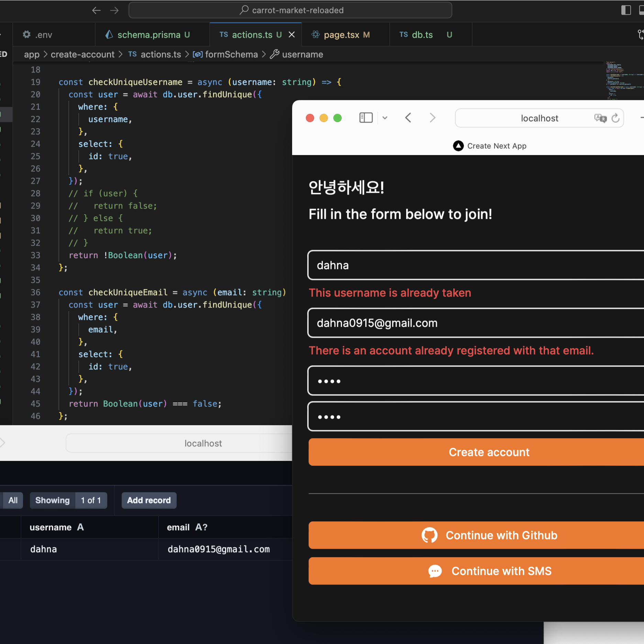Click the checkUniqueUsername function name
This screenshot has height=644, width=644.
(135, 82)
